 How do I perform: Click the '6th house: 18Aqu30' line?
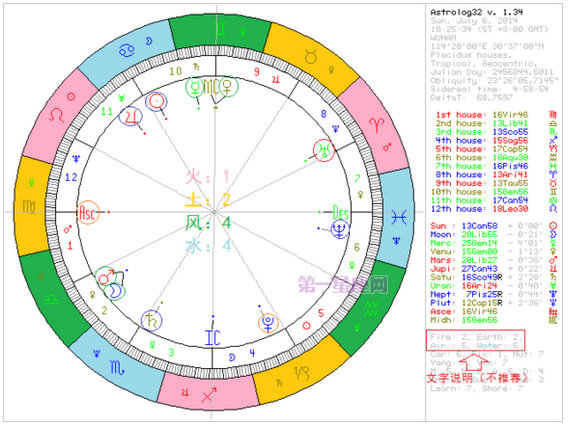click(x=482, y=158)
